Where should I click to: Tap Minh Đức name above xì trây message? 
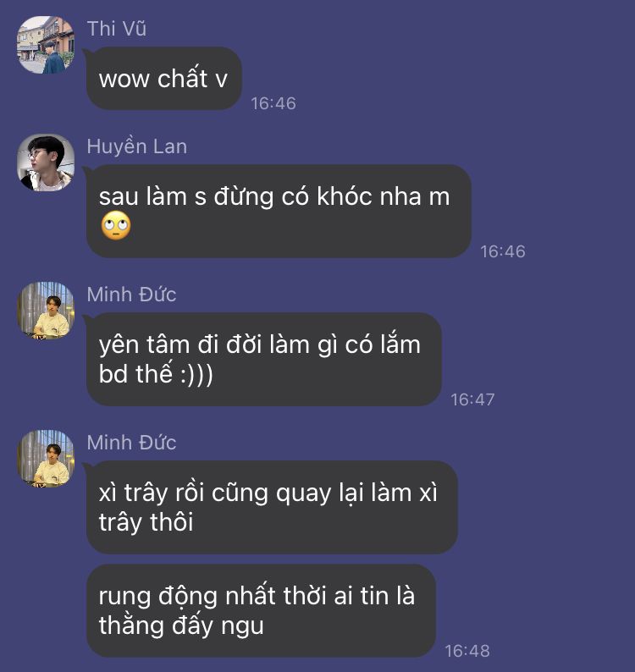tap(131, 443)
